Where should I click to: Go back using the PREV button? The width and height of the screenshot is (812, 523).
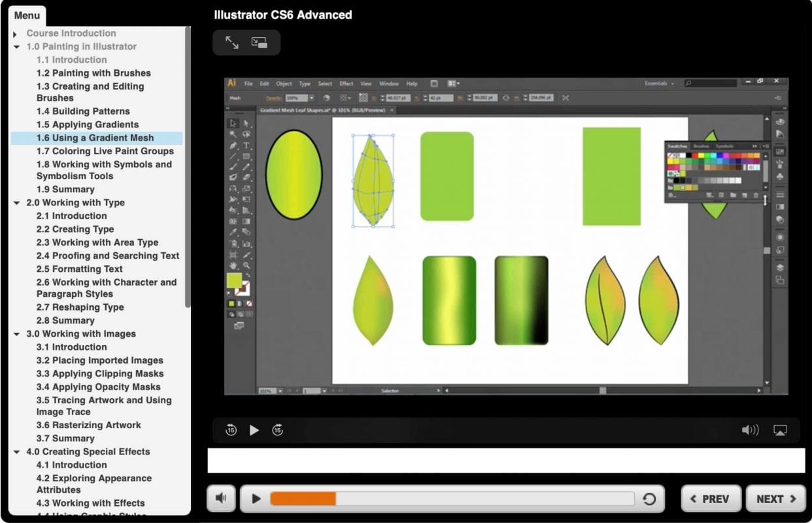coord(711,498)
